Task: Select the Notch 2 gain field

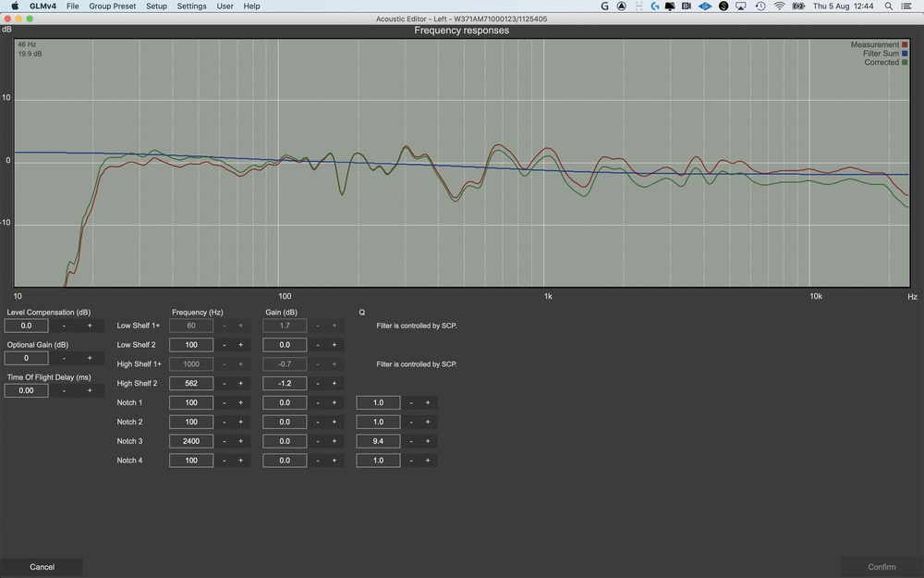Action: point(285,422)
